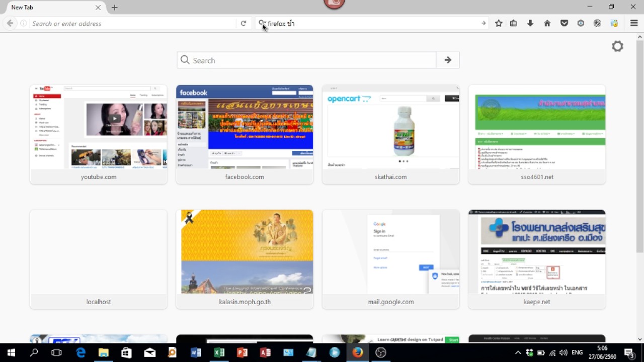Reload the current page
Viewport: 644px width, 362px height.
244,23
